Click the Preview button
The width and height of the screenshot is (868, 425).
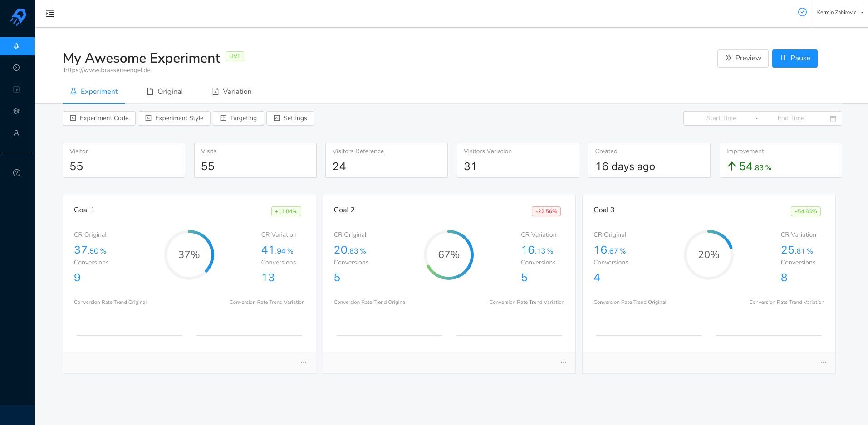point(743,58)
